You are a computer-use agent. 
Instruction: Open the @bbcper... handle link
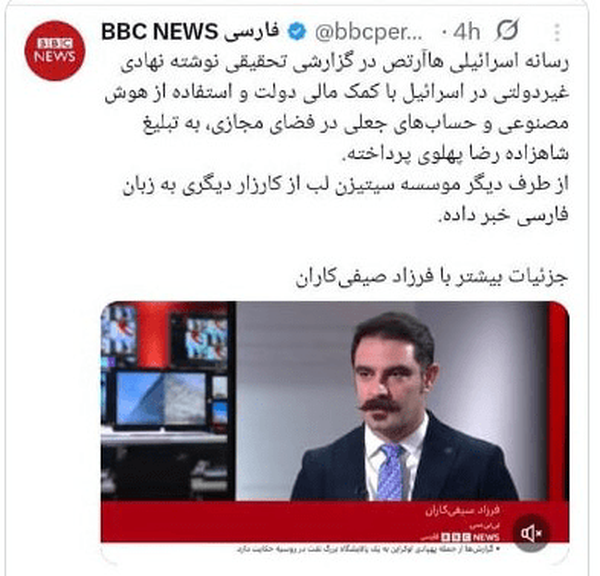368,33
